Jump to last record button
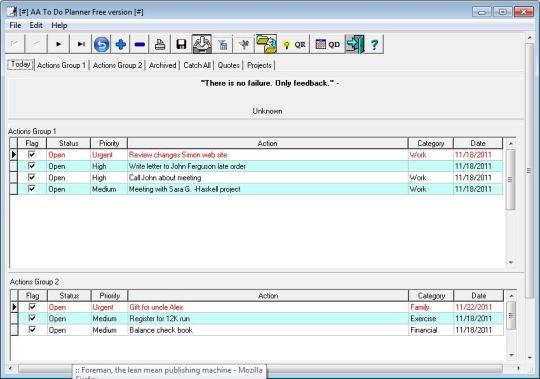This screenshot has width=540, height=379. 81,44
